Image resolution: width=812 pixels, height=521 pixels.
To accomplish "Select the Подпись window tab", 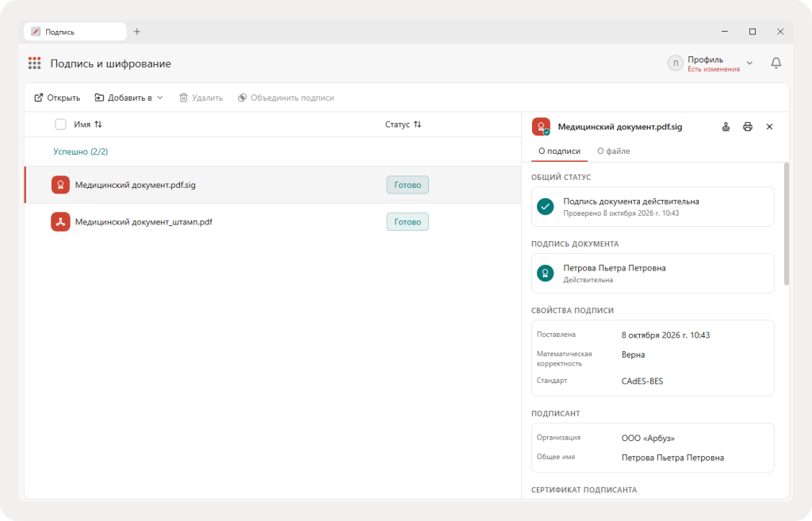I will [75, 32].
